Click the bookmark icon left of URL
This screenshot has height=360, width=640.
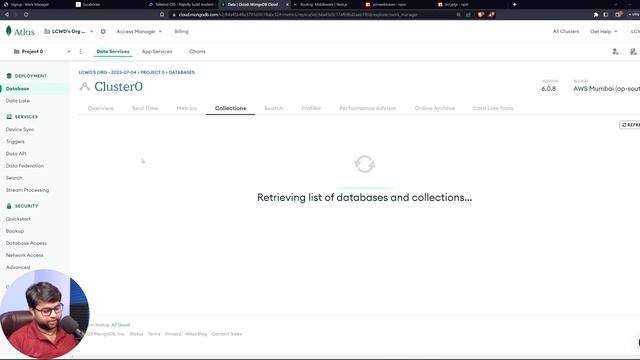(162, 14)
